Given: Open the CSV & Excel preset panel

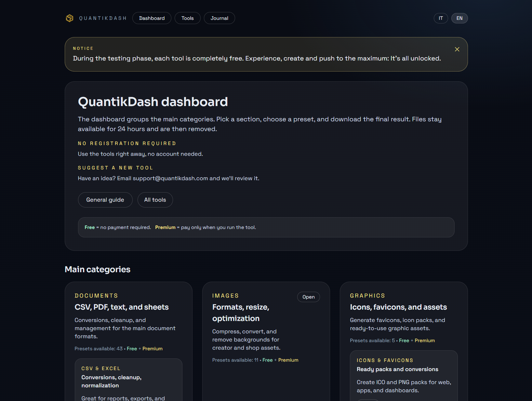Looking at the screenshot, I should click(128, 379).
